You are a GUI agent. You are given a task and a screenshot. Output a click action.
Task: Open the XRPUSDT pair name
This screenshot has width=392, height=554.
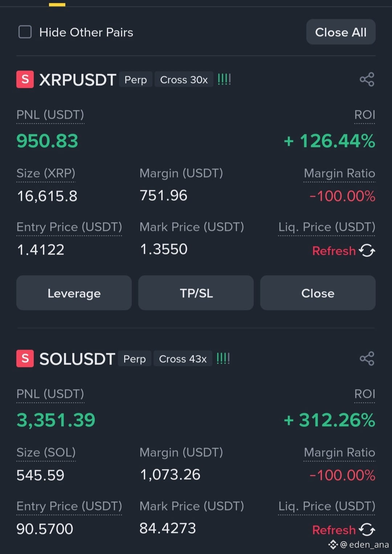[78, 80]
